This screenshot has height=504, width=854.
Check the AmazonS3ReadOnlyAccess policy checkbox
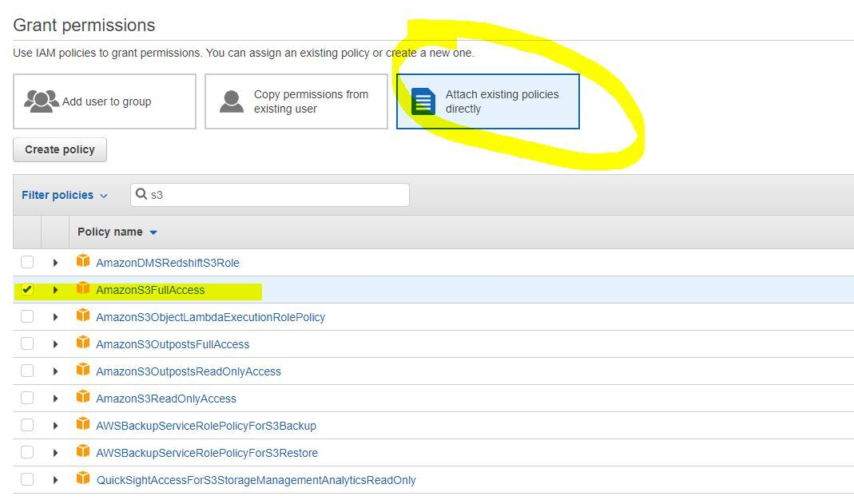26,398
